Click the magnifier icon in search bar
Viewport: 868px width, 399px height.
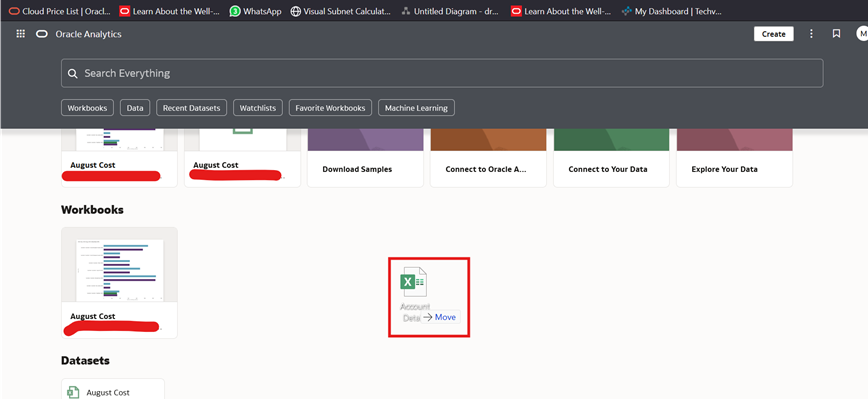tap(73, 73)
